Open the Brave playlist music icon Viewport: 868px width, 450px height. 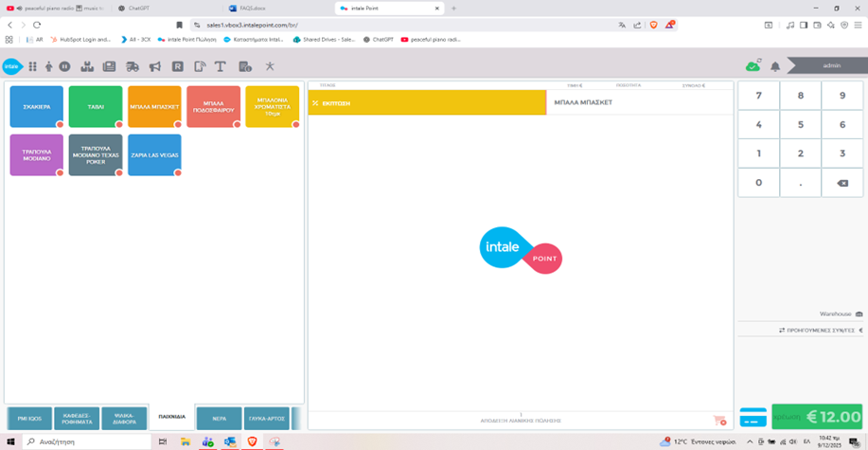(x=790, y=25)
